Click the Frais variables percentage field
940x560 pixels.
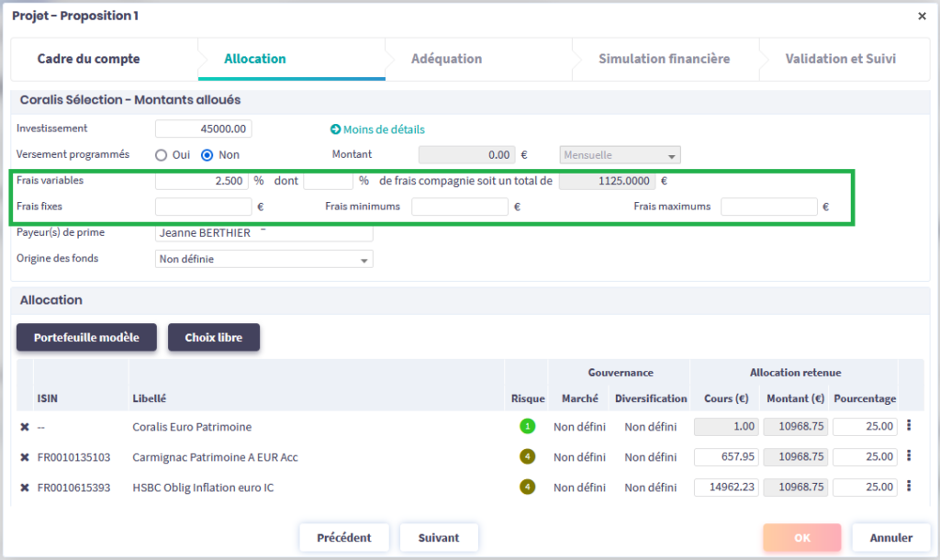[x=202, y=182]
